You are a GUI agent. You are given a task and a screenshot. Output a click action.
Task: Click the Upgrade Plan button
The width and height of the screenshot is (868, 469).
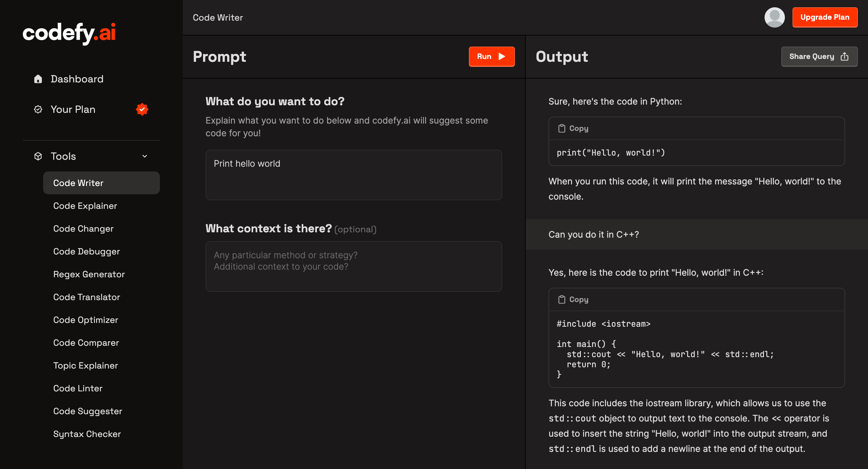click(825, 17)
